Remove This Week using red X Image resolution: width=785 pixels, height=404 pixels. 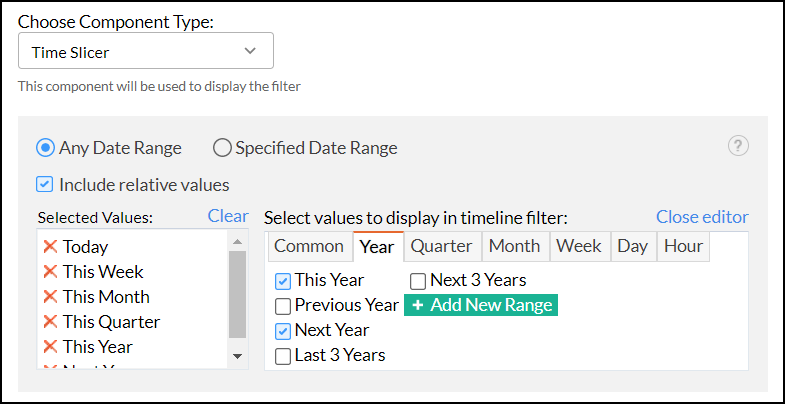click(x=49, y=272)
